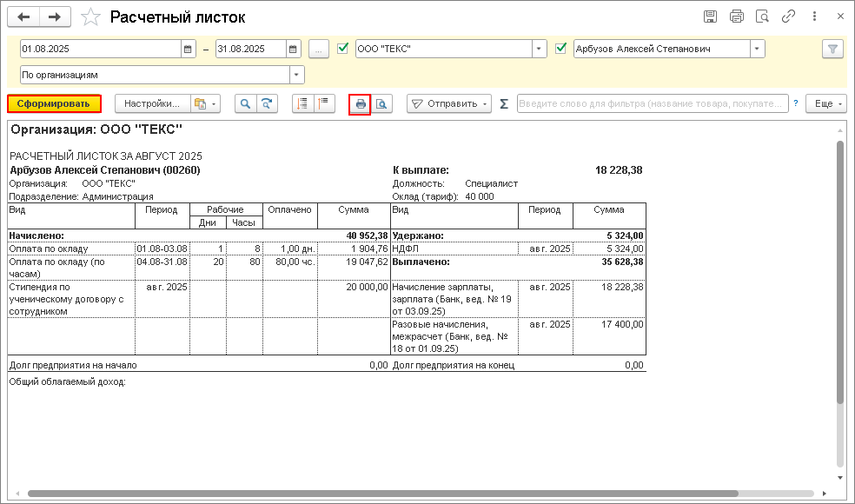Expand the По организациям dropdown

[296, 75]
